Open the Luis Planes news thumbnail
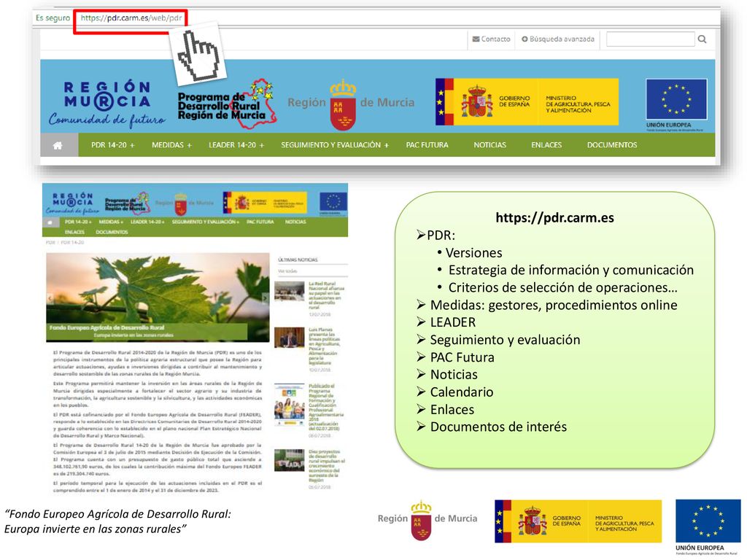Image resolution: width=747 pixels, height=560 pixels. tap(289, 338)
